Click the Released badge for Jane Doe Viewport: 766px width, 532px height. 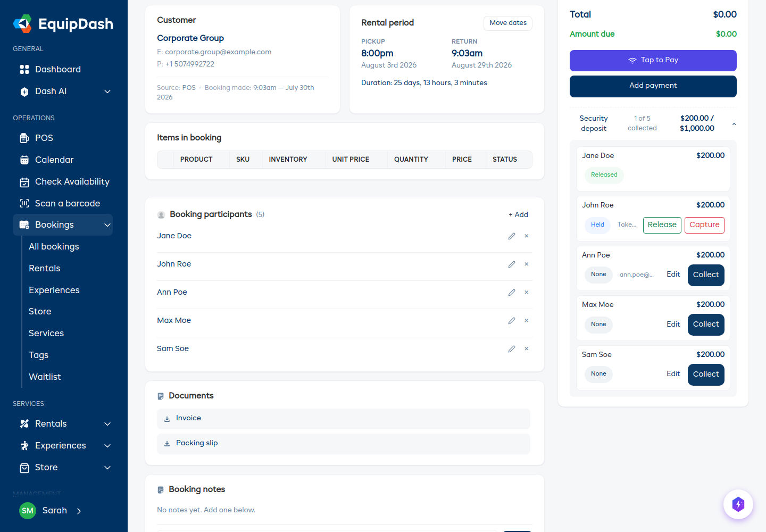point(604,175)
